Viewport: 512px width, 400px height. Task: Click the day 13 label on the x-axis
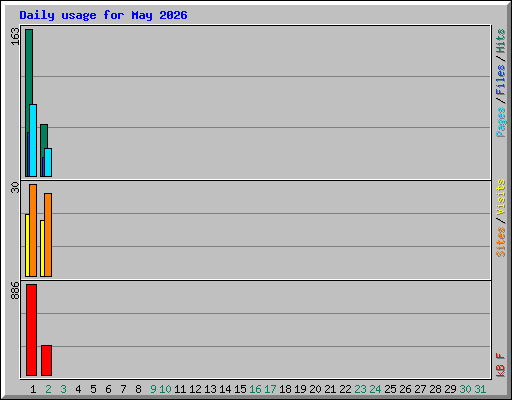[210, 389]
